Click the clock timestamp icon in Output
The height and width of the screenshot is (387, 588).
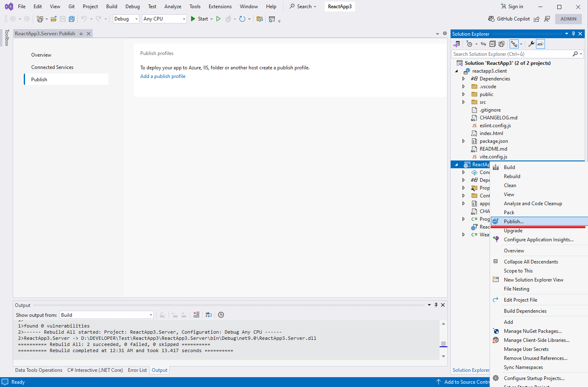click(x=221, y=315)
